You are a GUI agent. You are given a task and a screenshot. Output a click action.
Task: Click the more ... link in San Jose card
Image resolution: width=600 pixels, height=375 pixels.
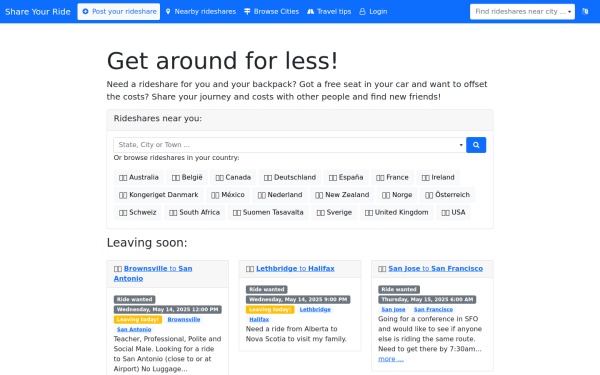(391, 359)
